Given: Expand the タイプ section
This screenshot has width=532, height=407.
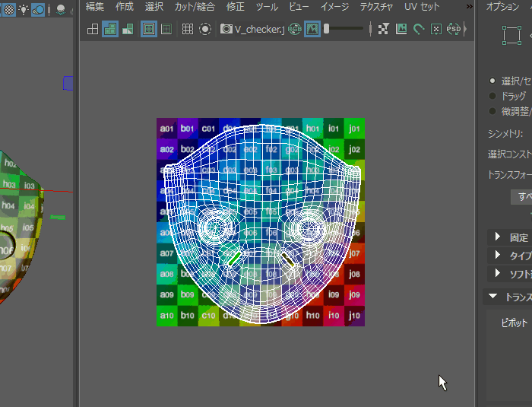Looking at the screenshot, I should point(498,255).
